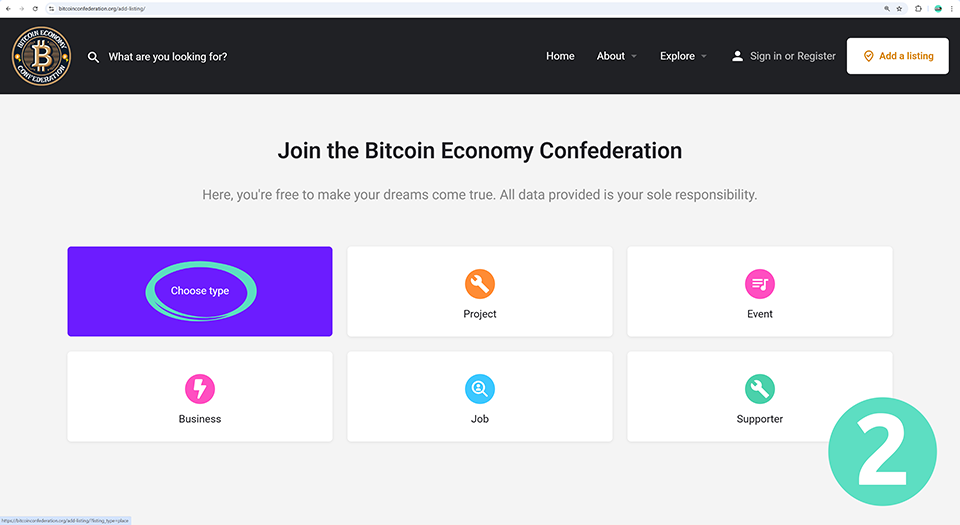The width and height of the screenshot is (960, 525).
Task: Select the Event listing type icon
Action: click(760, 284)
